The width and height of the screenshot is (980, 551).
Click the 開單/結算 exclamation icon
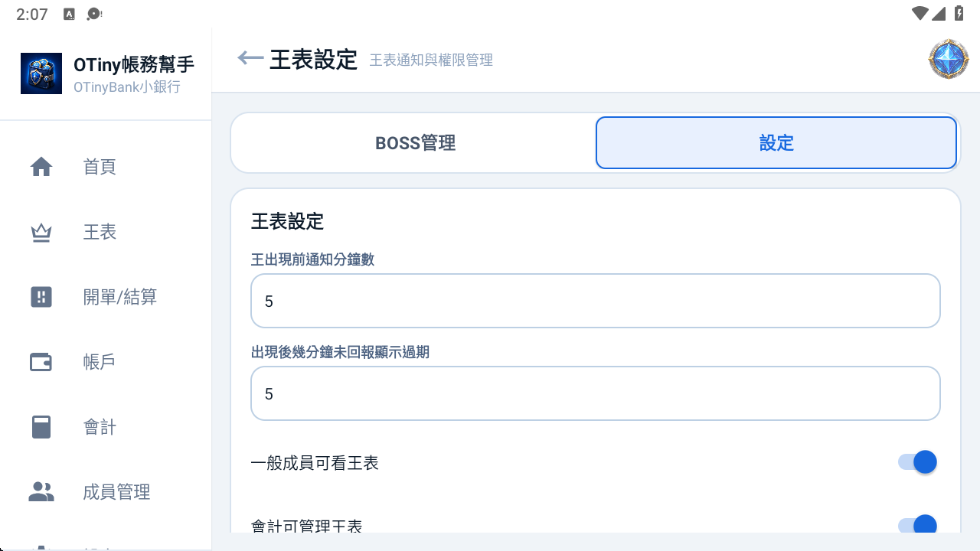41,297
